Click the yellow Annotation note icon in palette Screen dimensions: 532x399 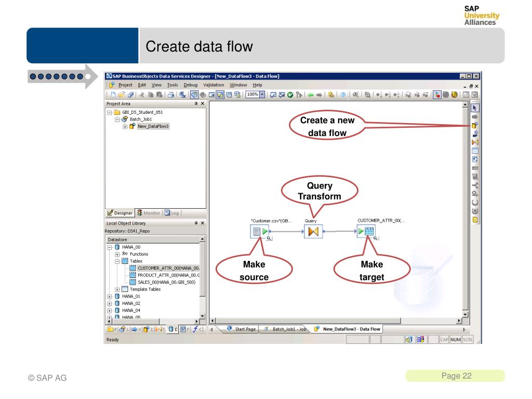[x=475, y=220]
